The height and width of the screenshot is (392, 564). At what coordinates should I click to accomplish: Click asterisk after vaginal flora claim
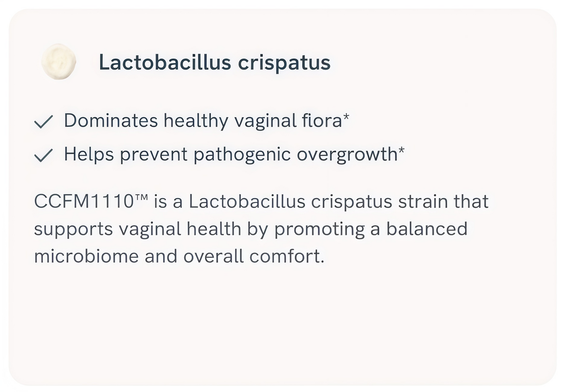(x=346, y=117)
